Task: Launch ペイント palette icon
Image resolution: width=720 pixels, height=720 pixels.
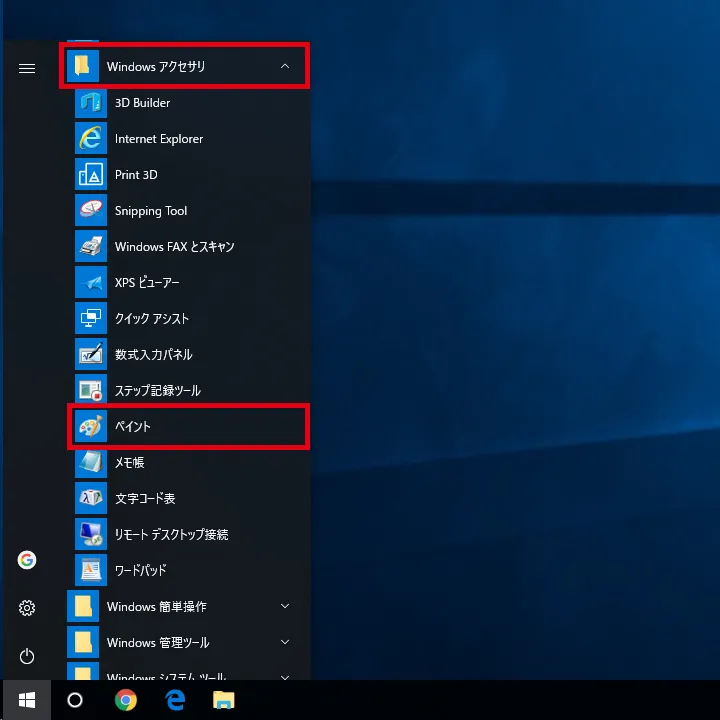Action: pos(90,426)
